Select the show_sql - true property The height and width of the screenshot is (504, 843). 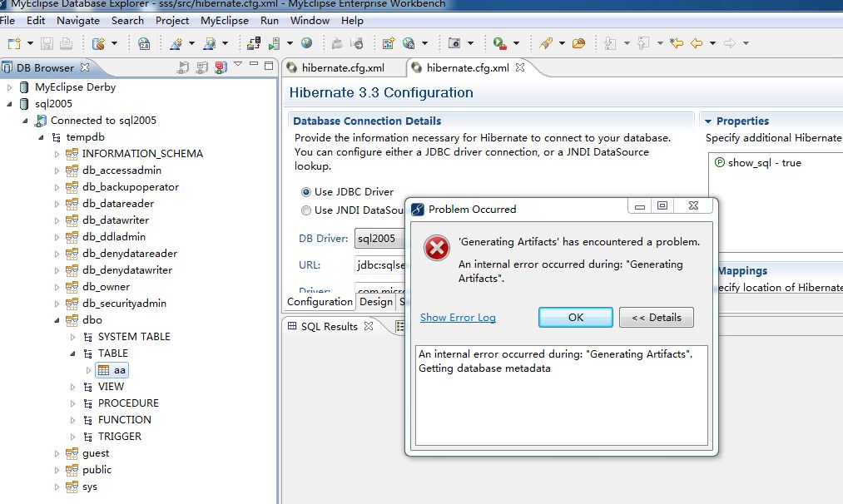point(758,163)
